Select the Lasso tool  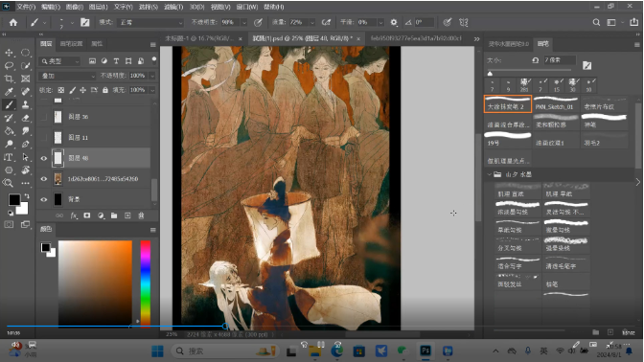pos(9,66)
